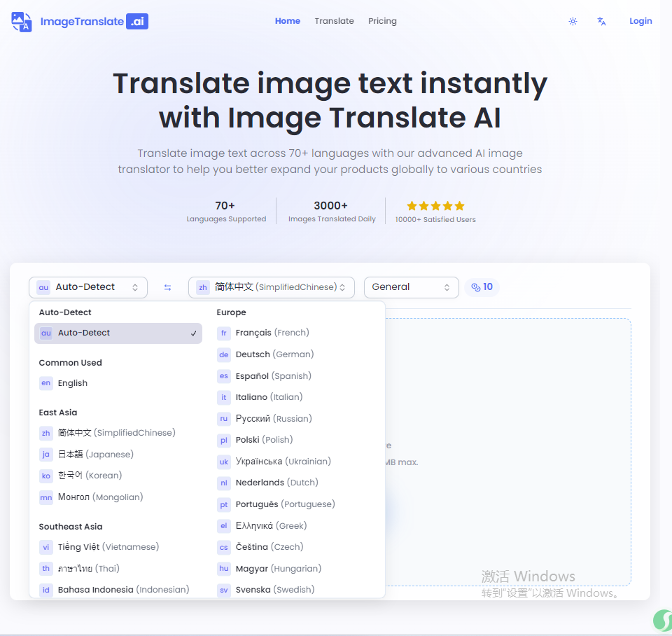Select Polski (Polish)
Image resolution: width=672 pixels, height=636 pixels.
pos(295,440)
